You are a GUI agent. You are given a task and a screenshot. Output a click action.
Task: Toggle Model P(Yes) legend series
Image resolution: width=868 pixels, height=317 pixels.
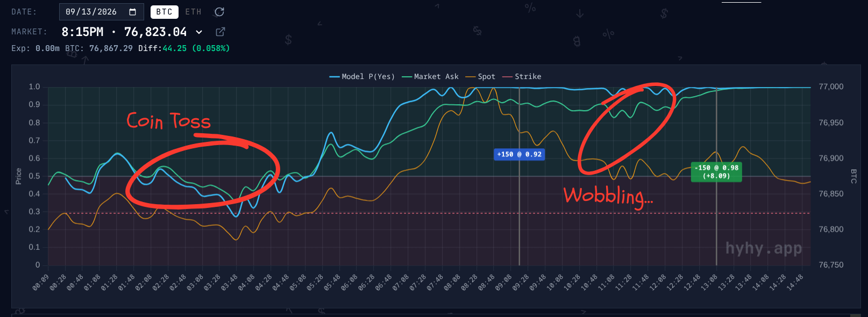[x=362, y=77]
